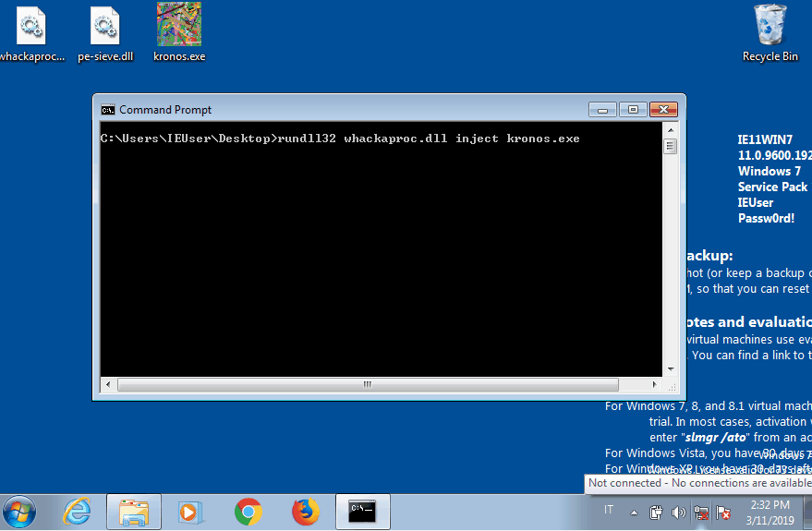
Task: Select the kronos.exe desktop icon
Action: click(x=179, y=33)
